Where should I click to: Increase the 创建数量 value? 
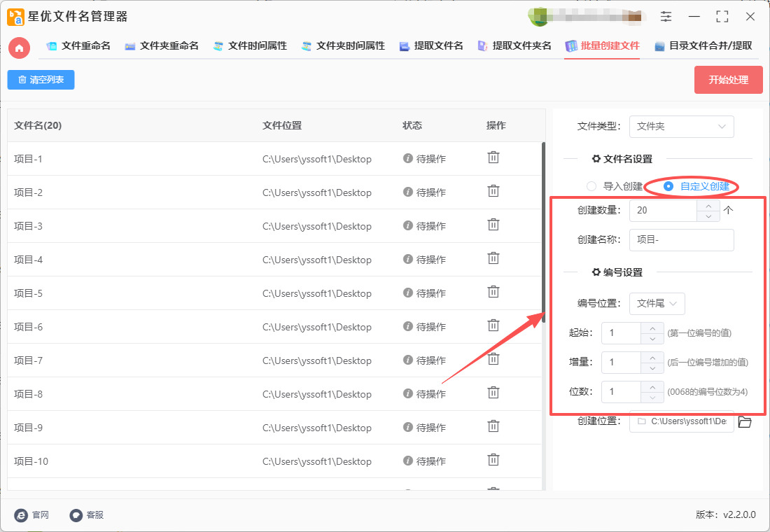(708, 205)
